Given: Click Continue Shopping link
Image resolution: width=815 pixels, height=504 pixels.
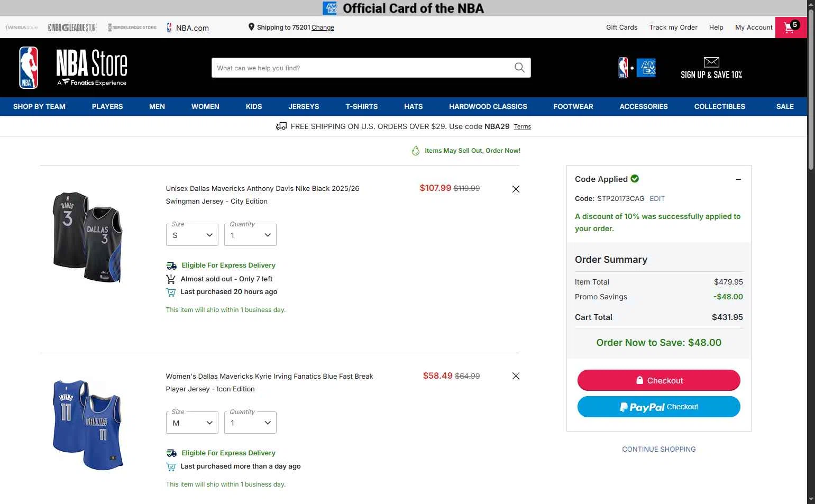Looking at the screenshot, I should point(659,449).
